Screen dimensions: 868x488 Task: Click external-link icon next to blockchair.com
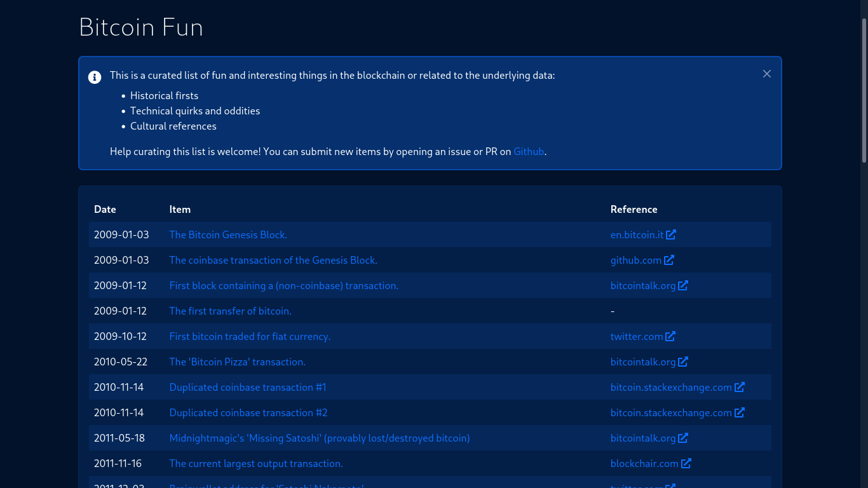click(x=686, y=463)
